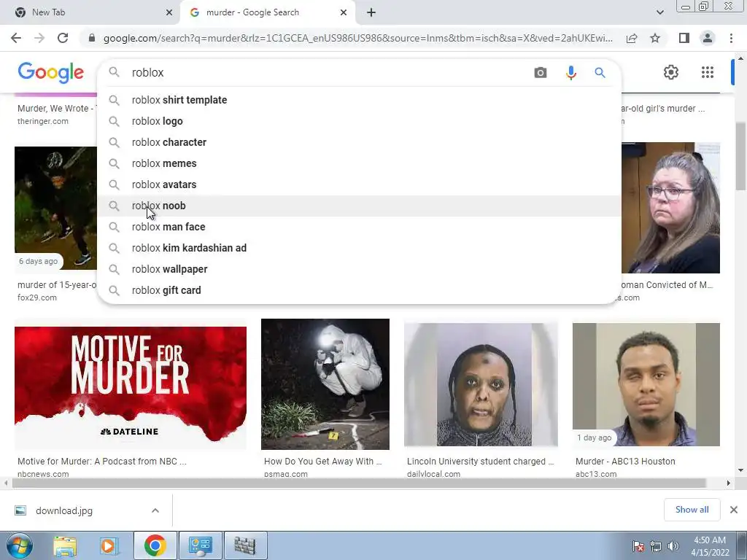Click the share page icon in address bar

[x=632, y=38]
